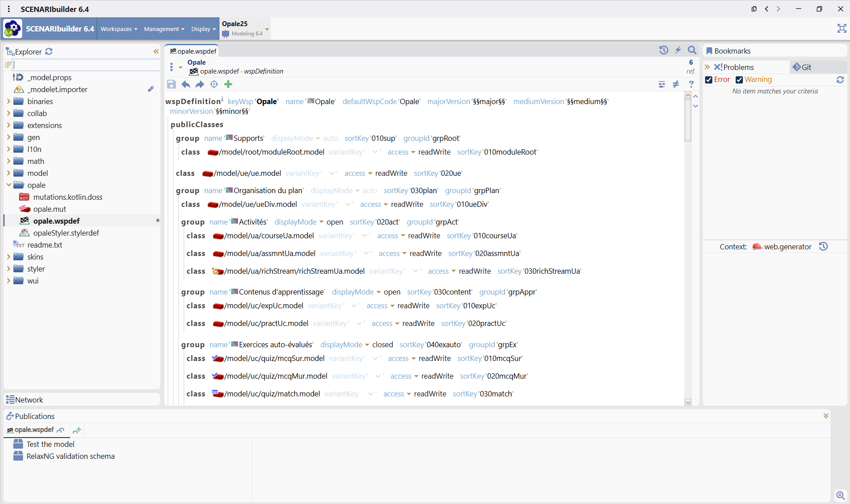This screenshot has height=504, width=850.
Task: Expand the collab folder
Action: point(8,113)
